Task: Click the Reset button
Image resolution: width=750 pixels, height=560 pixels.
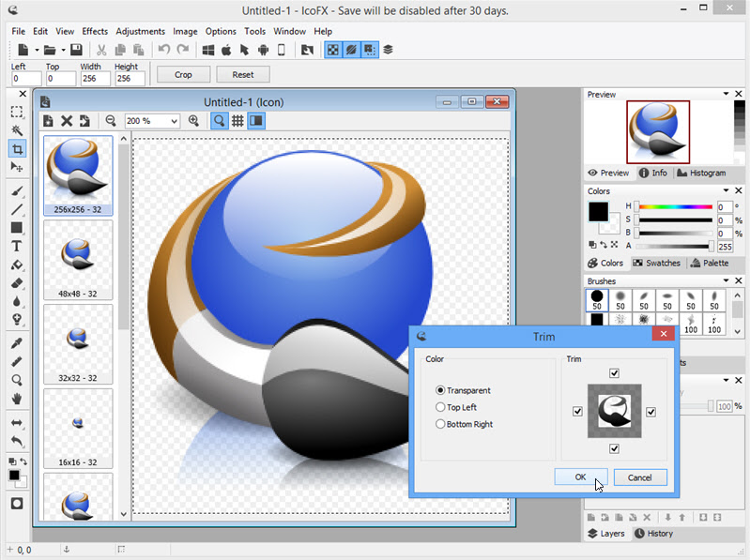Action: pos(243,74)
